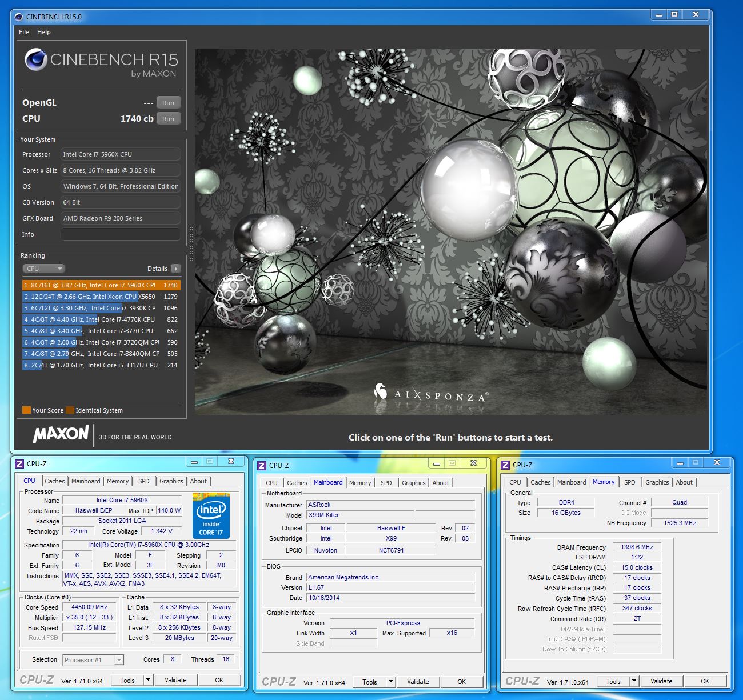This screenshot has width=743, height=700.
Task: Open the Help menu in Cinebench
Action: [x=44, y=32]
